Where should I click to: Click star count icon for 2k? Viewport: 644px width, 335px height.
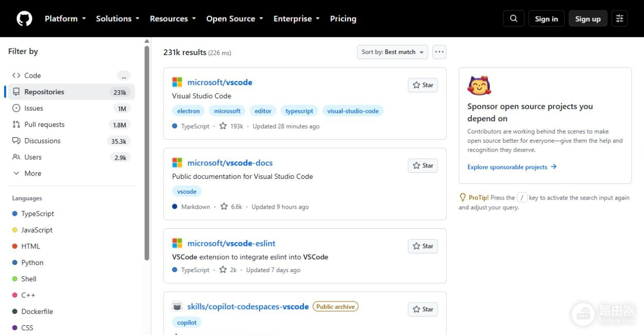pyautogui.click(x=223, y=270)
